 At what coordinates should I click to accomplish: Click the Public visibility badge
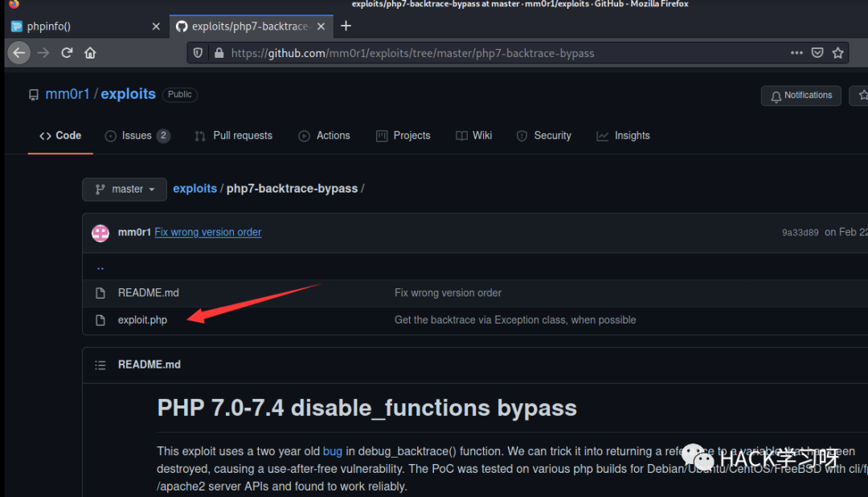pyautogui.click(x=180, y=95)
